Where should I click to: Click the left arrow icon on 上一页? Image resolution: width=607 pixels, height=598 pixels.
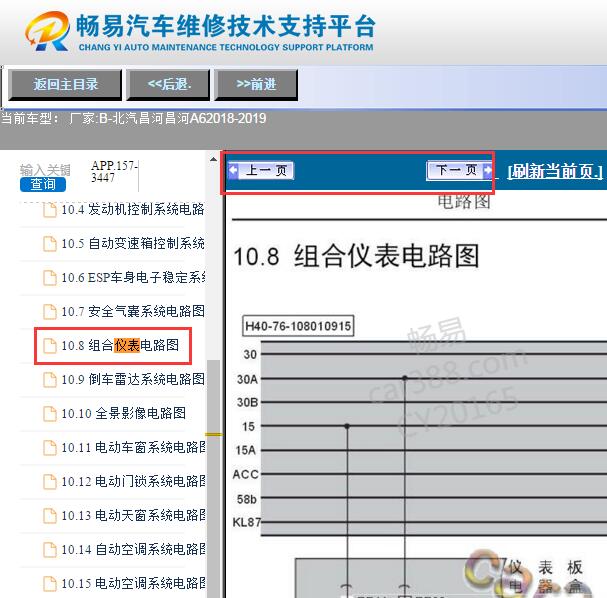[233, 170]
